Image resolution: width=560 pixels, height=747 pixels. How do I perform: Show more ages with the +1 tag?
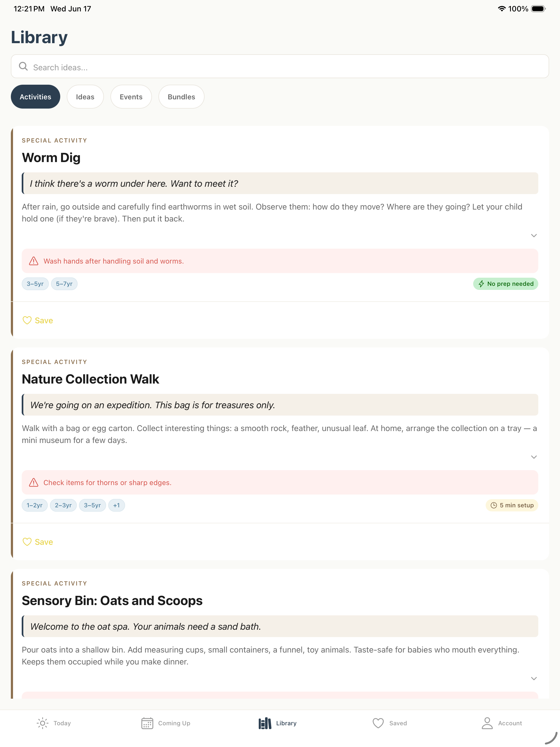[116, 505]
